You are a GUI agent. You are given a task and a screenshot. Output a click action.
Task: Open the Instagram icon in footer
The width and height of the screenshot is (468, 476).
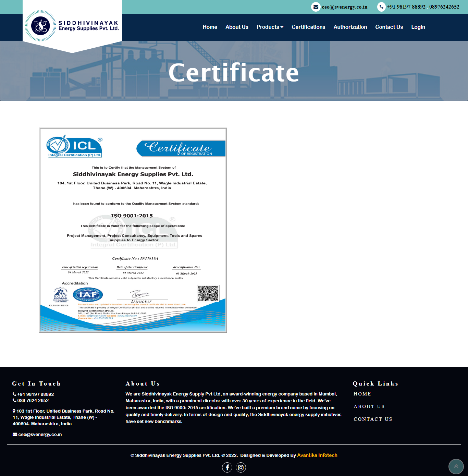(241, 467)
